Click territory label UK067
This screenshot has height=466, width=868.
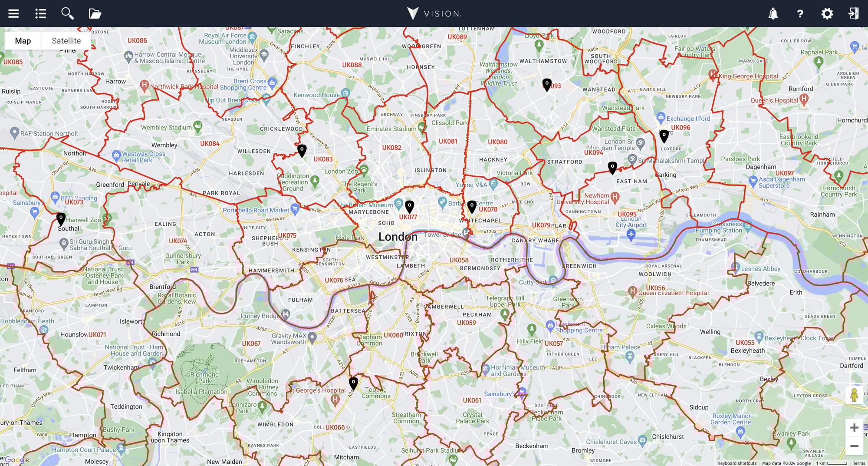(x=251, y=344)
